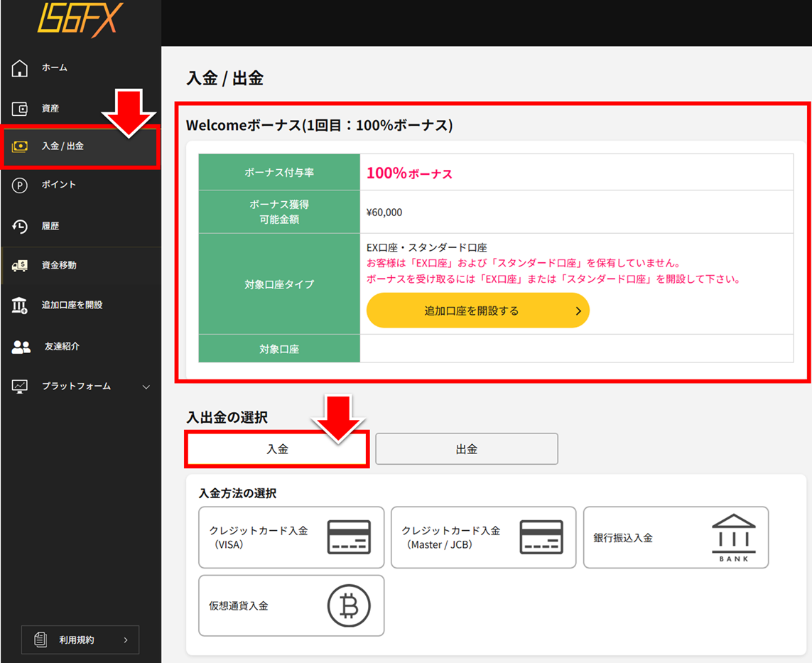Click the 友達紹介 people icon
This screenshot has width=812, height=663.
tap(21, 347)
